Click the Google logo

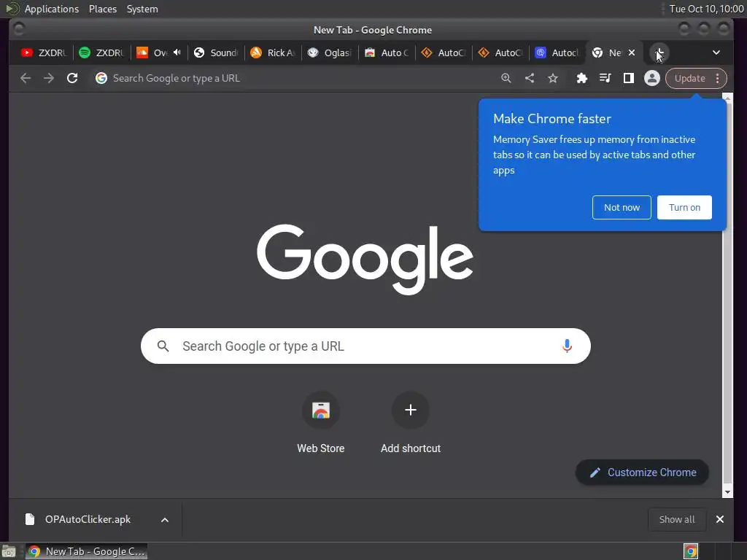[x=365, y=260]
